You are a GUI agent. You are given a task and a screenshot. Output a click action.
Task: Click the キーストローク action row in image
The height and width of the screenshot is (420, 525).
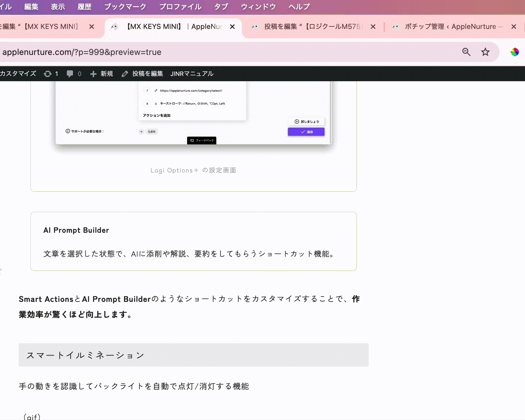coord(192,104)
